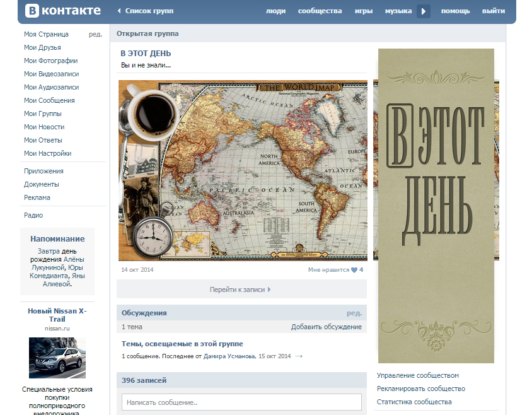Click the В ЭТОТ ДЕНЬ group avatar

click(436, 206)
